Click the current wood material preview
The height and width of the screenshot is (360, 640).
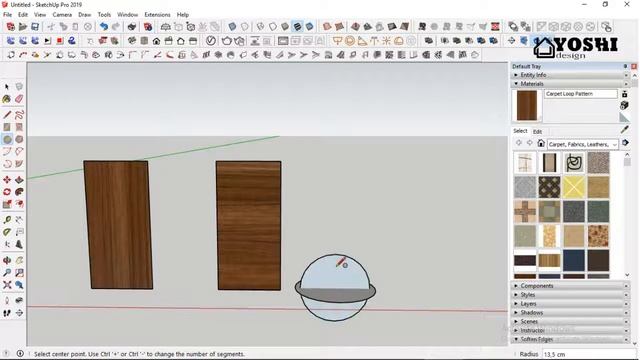pyautogui.click(x=527, y=106)
